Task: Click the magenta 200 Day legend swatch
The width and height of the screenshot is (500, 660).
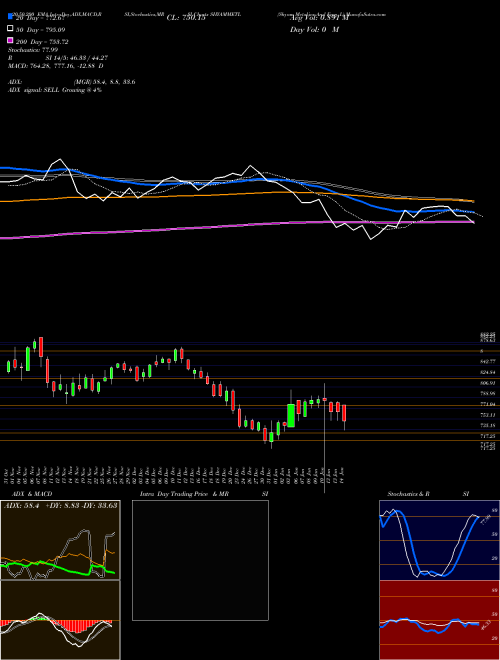Action: [11, 40]
